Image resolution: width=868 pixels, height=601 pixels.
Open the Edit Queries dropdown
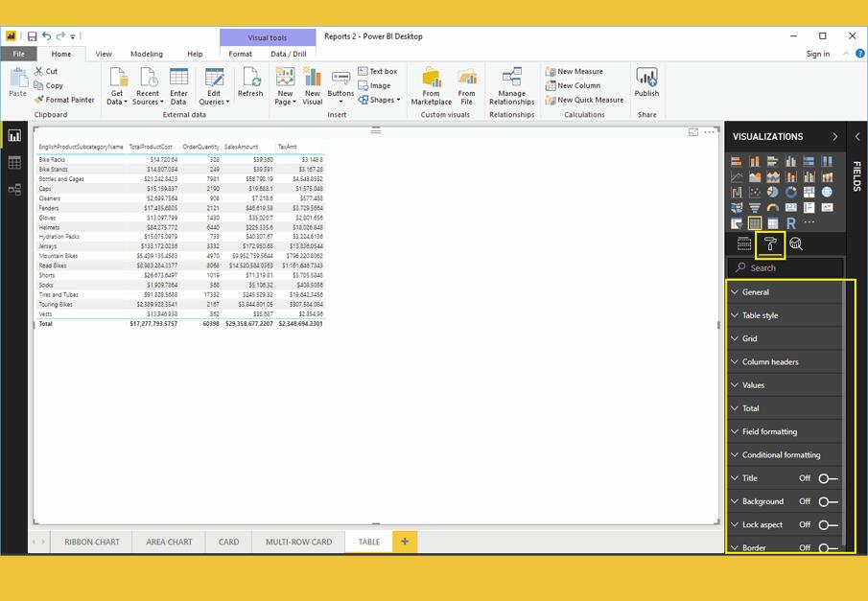pos(214,85)
